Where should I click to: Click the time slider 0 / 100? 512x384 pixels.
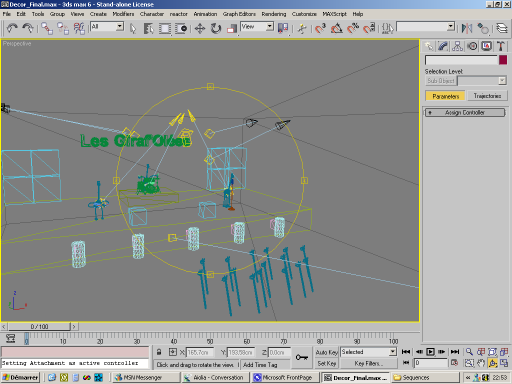pos(39,327)
